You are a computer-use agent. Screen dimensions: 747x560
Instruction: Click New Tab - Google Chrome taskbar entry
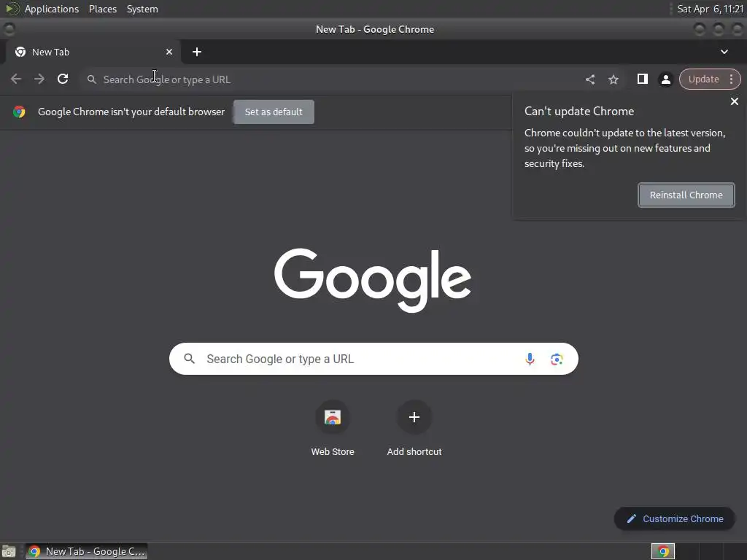point(86,551)
